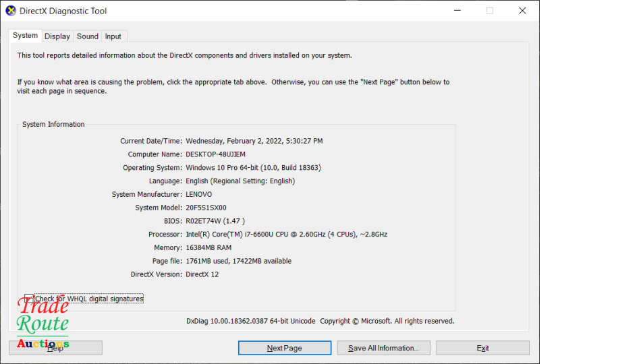Enable Check for WHQL digital signatures
Image resolution: width=641 pixels, height=364 pixels.
(29, 299)
